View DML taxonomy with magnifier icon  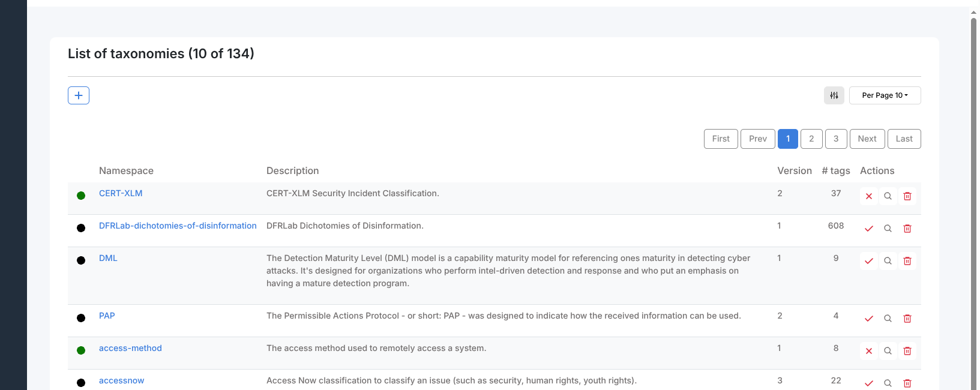coord(888,261)
